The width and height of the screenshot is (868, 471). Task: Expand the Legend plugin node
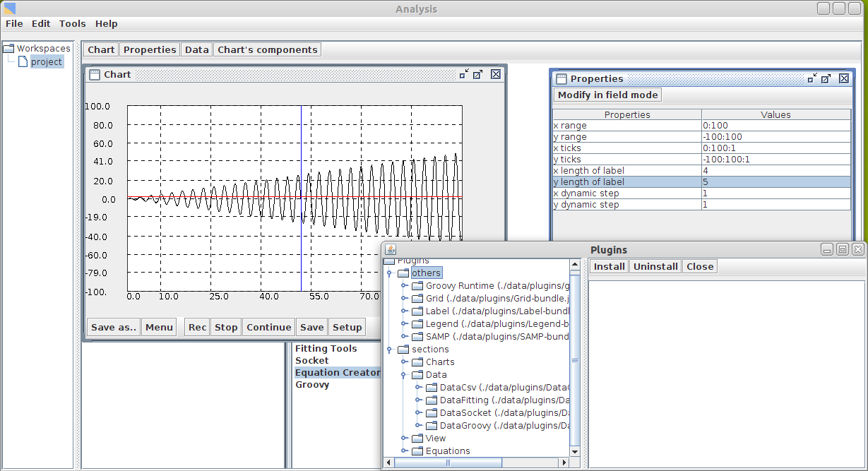(404, 324)
